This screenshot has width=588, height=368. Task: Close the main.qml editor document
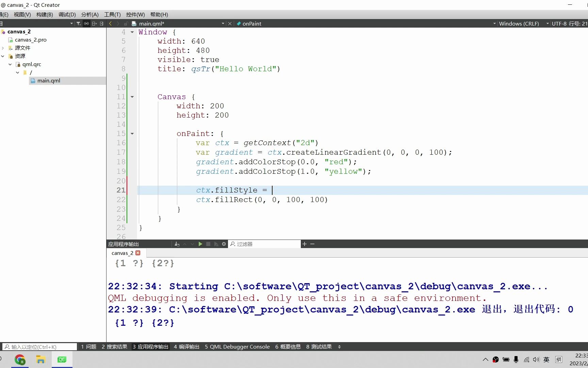point(230,24)
